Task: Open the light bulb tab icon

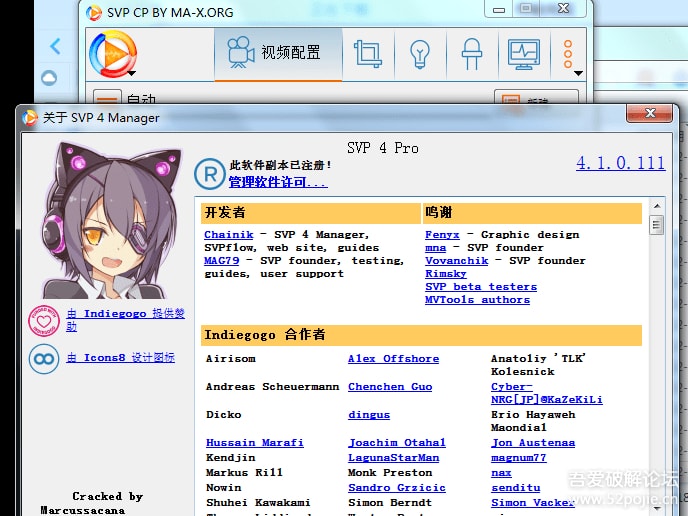Action: 420,54
